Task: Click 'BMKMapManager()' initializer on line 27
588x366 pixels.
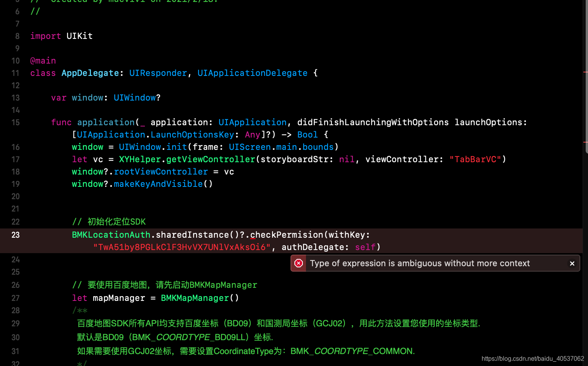Action: click(x=200, y=298)
